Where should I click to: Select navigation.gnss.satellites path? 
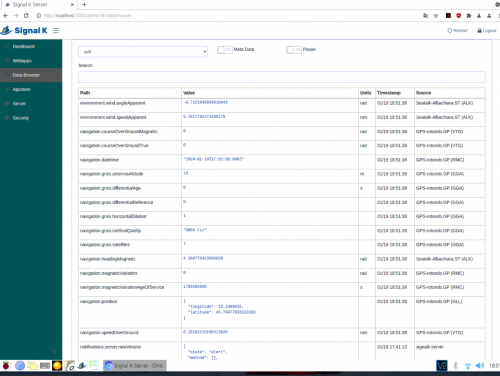(105, 245)
